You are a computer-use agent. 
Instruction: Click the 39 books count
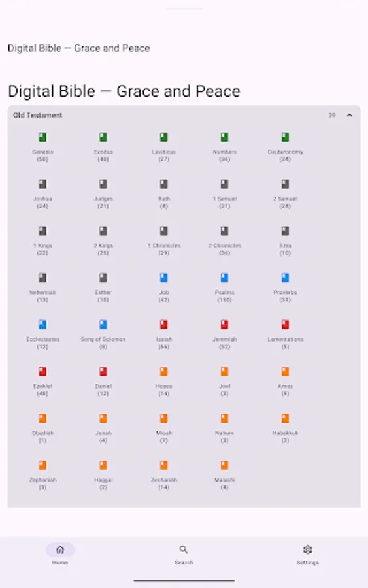pos(332,115)
